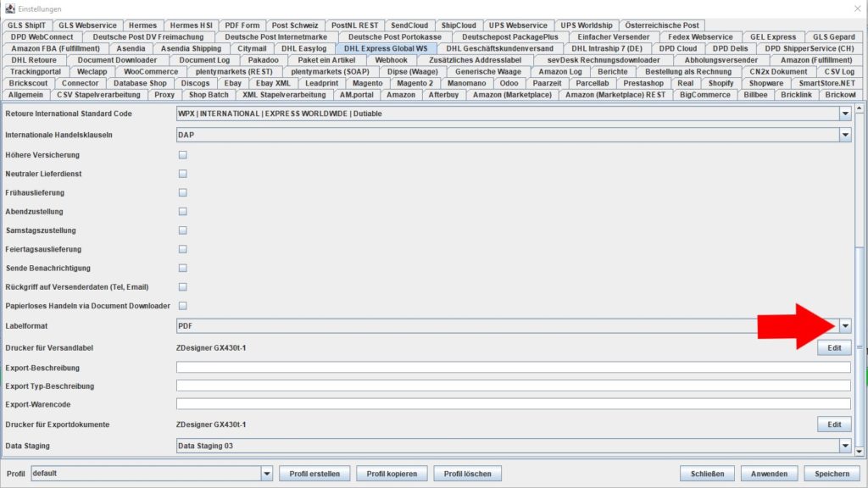This screenshot has height=488, width=868.
Task: Open the Allgemein tab
Action: 25,95
